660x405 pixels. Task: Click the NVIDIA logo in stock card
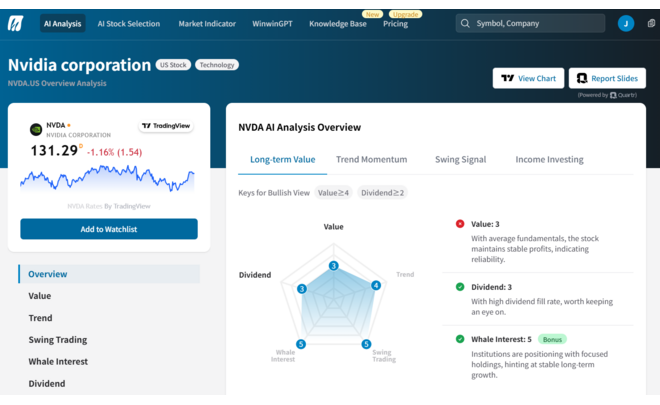point(36,129)
